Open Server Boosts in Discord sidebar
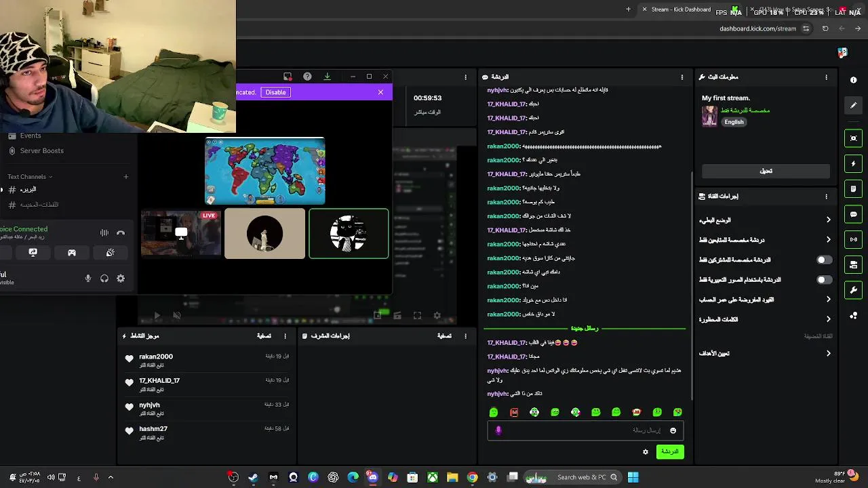Viewport: 868px width, 488px height. (36, 150)
